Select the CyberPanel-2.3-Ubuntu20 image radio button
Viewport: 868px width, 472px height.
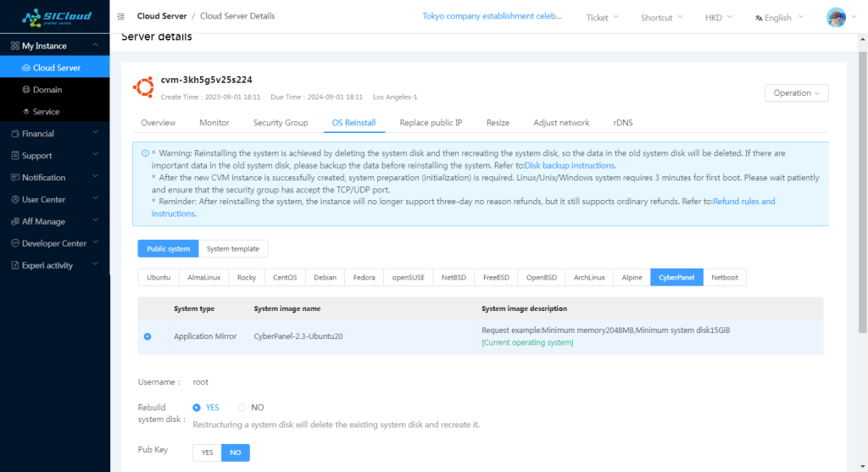[x=147, y=336]
